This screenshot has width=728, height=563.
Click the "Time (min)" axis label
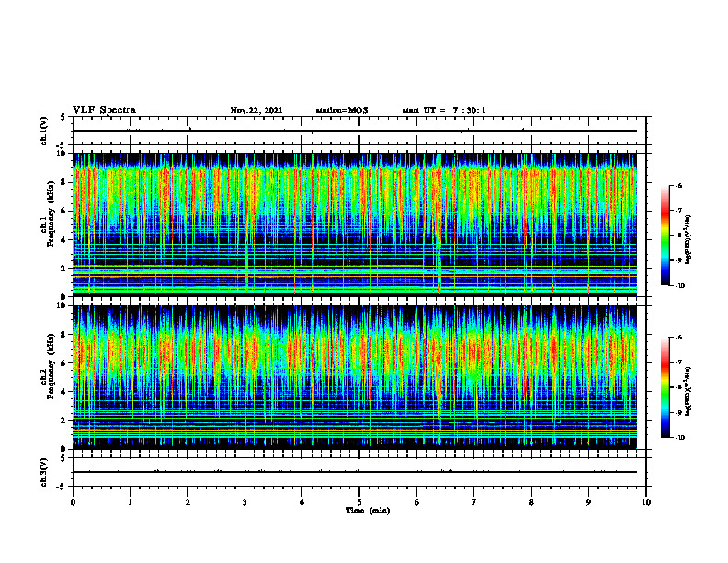tap(368, 511)
